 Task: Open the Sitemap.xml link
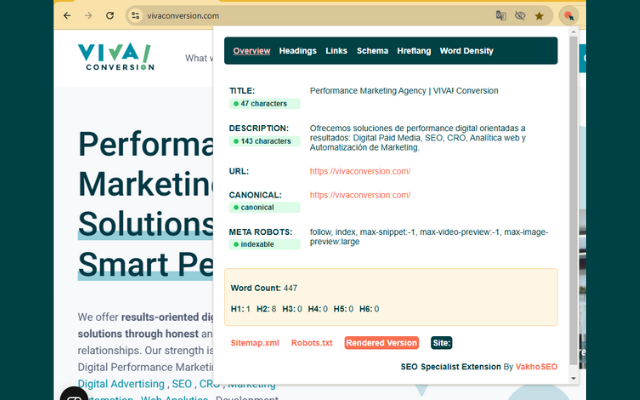tap(255, 343)
